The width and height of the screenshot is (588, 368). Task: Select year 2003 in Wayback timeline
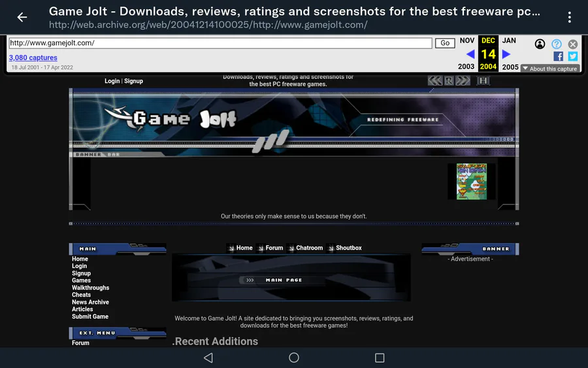(466, 67)
